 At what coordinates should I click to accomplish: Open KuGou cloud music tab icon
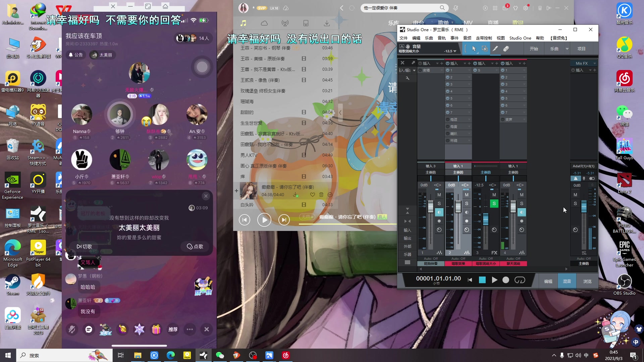point(264,23)
